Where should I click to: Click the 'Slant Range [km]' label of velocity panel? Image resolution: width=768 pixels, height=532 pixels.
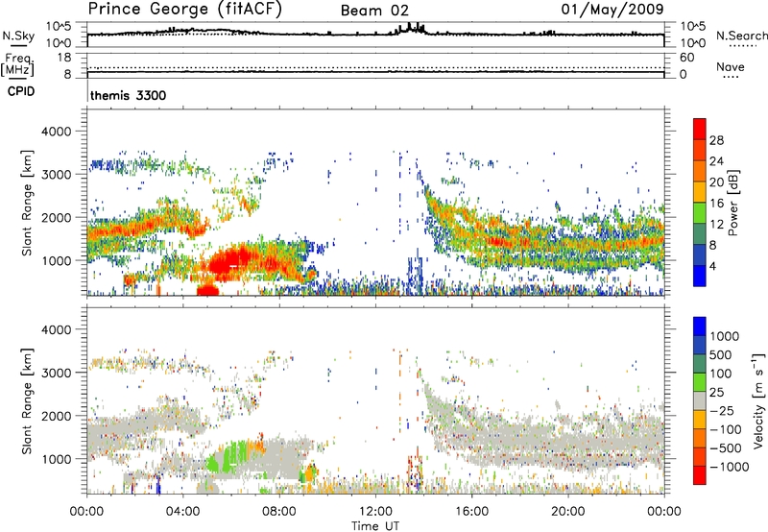tap(27, 401)
